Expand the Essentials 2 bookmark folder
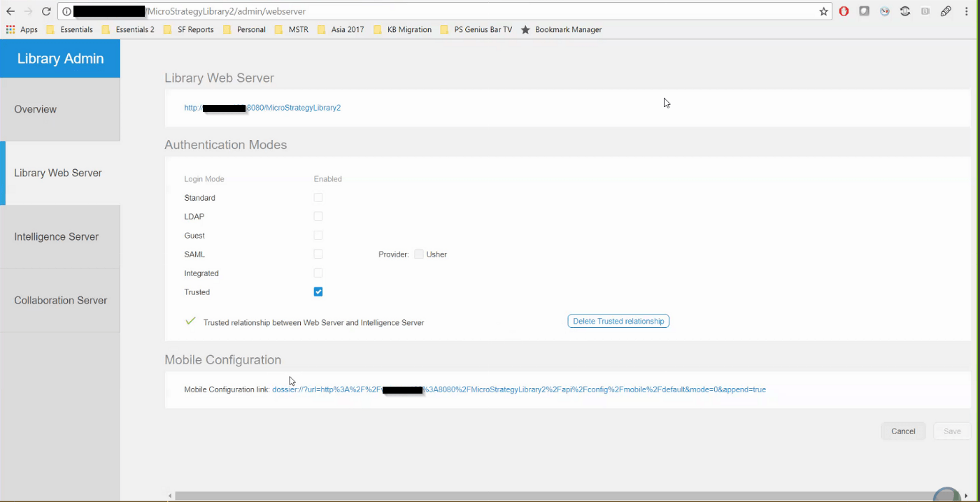The height and width of the screenshot is (502, 980). click(128, 29)
